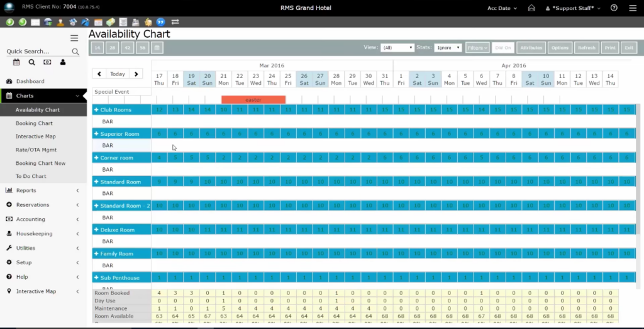The image size is (644, 329).
Task: Click the RMS logo in top-left corner
Action: click(9, 8)
